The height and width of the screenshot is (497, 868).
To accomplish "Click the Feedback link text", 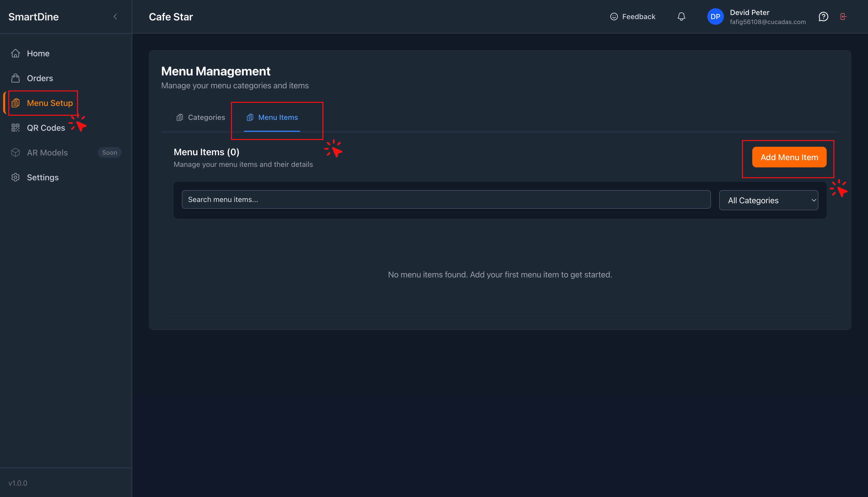I will [638, 17].
